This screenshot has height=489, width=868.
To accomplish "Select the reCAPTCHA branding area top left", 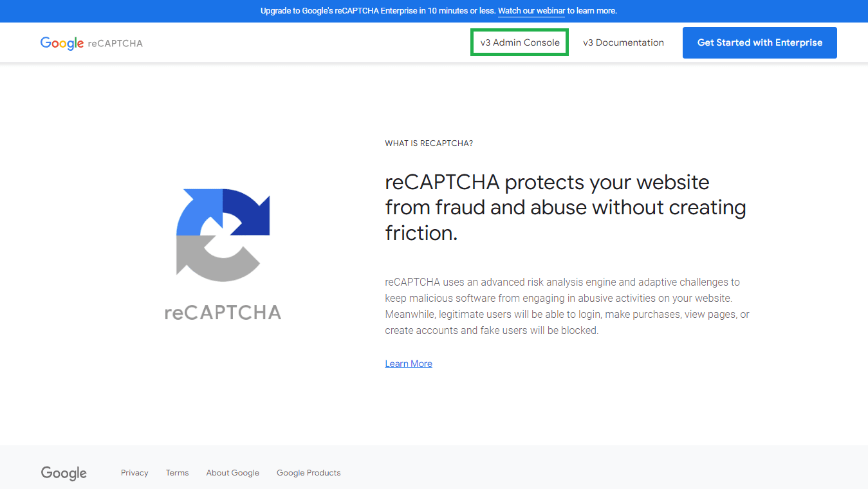I will (x=91, y=42).
